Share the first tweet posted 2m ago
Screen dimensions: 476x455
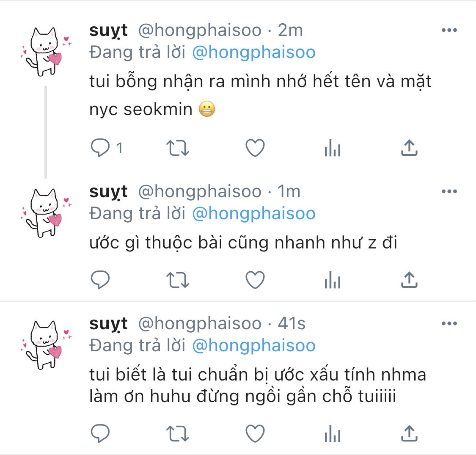click(x=409, y=148)
